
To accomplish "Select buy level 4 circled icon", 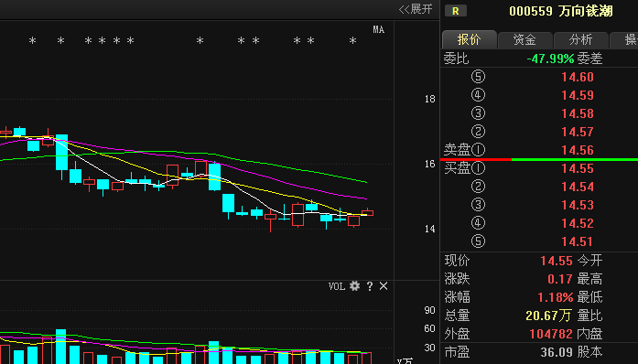I will (x=478, y=223).
